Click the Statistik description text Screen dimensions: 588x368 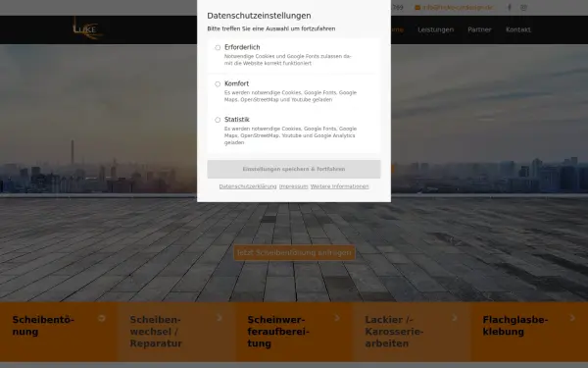coord(290,135)
